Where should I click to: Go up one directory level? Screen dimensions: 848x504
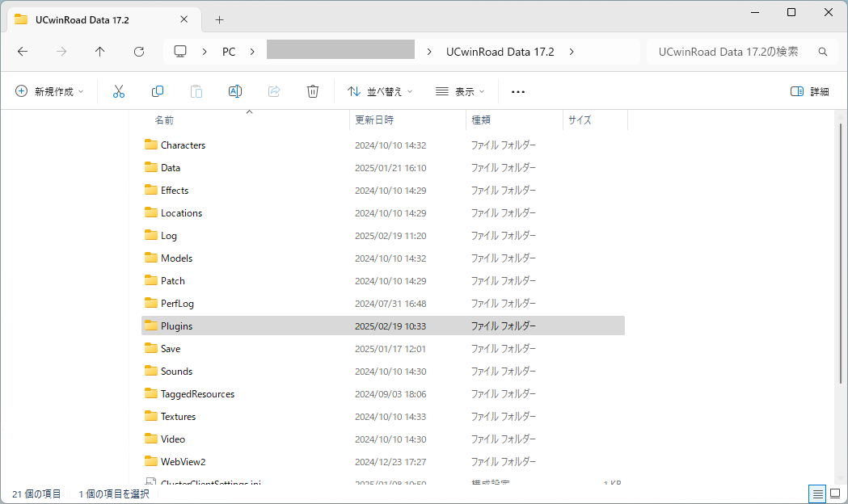(x=100, y=52)
